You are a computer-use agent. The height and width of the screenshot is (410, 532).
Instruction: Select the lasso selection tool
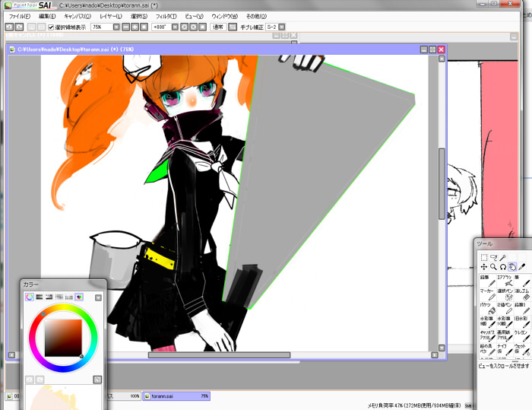[x=493, y=257]
